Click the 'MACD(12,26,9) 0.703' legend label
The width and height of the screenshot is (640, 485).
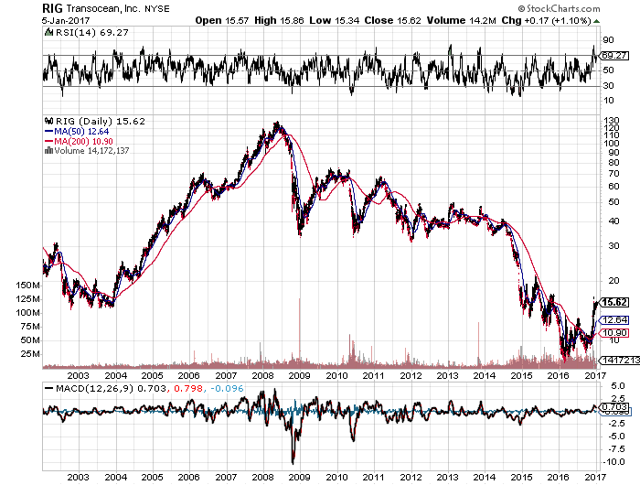click(111, 388)
